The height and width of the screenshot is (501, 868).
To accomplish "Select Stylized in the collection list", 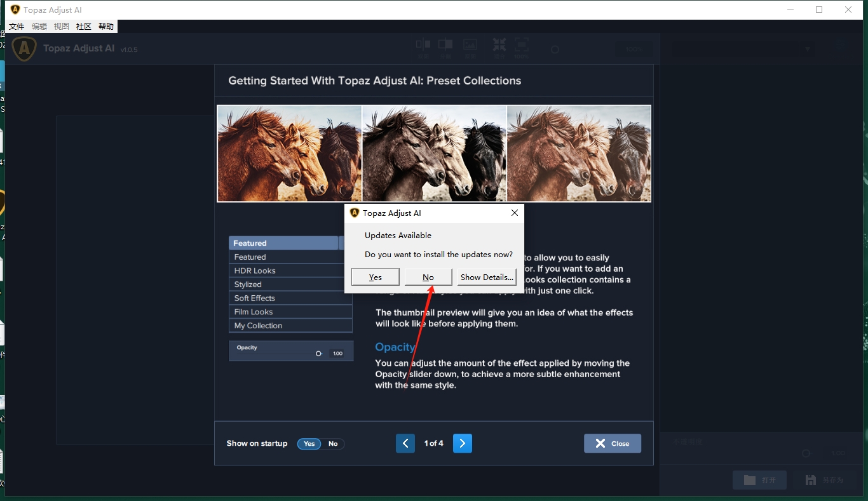I will pos(290,284).
